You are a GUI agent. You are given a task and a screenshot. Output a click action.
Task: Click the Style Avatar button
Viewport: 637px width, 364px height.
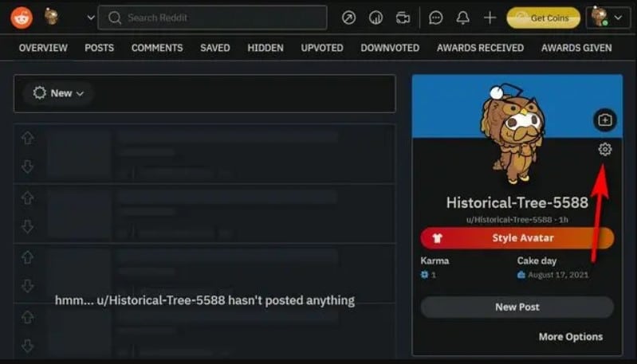pyautogui.click(x=517, y=238)
